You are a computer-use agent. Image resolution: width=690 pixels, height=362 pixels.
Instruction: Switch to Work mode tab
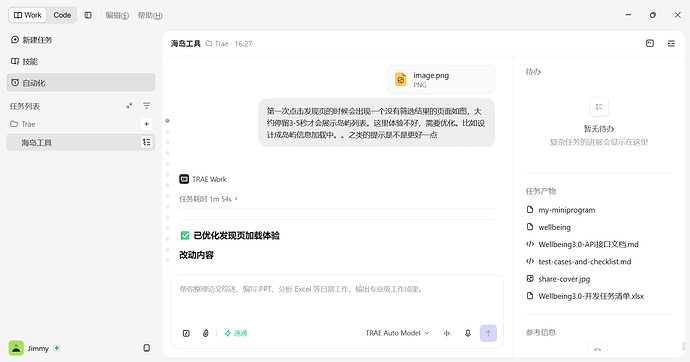pos(28,15)
